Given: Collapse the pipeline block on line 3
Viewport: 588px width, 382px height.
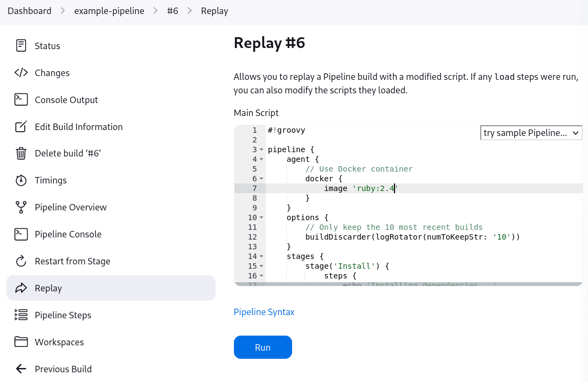Looking at the screenshot, I should tap(261, 149).
